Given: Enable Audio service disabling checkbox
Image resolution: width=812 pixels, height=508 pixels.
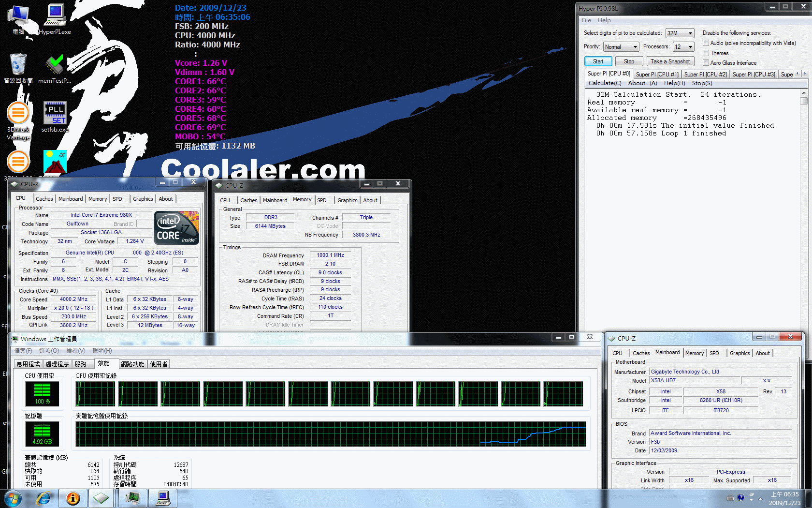Looking at the screenshot, I should [x=706, y=43].
